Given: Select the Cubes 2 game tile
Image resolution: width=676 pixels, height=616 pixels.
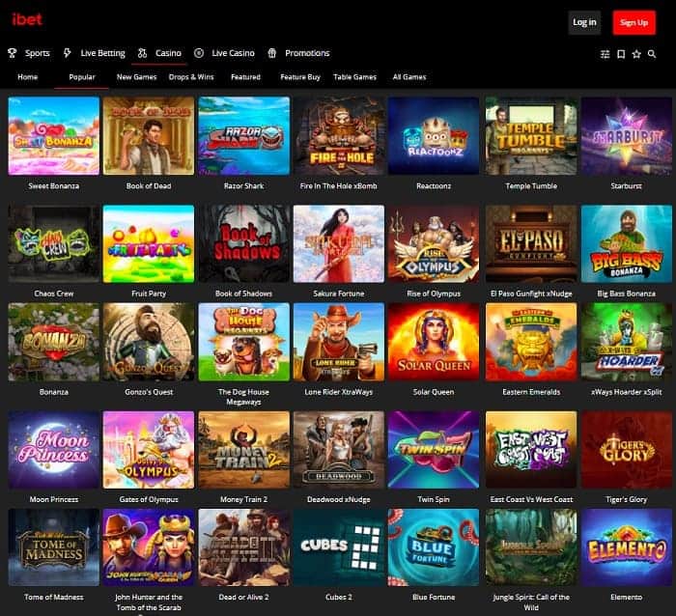Looking at the screenshot, I should point(339,547).
